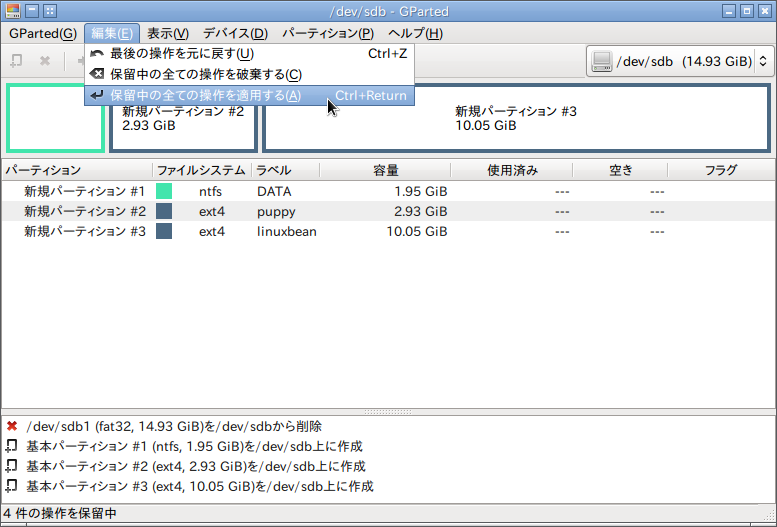Click the パーティション column header
Viewport: 777px width, 527px height.
(x=77, y=170)
